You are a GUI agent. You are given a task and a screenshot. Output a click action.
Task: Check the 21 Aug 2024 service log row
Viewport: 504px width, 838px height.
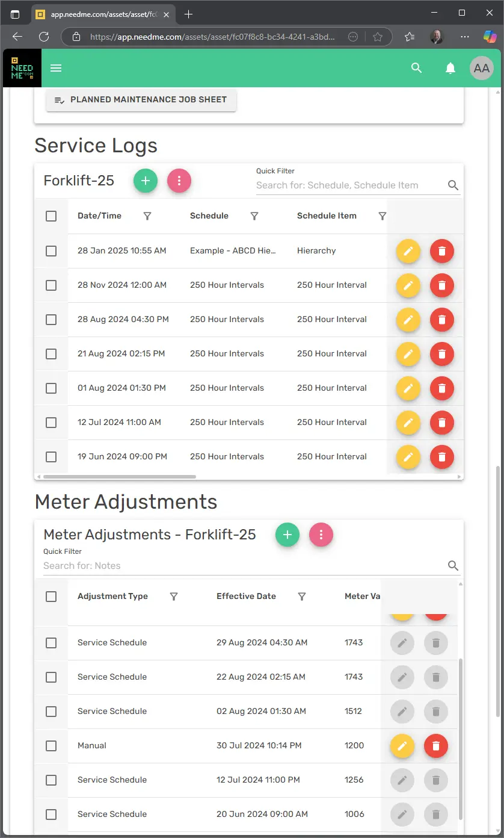point(51,354)
